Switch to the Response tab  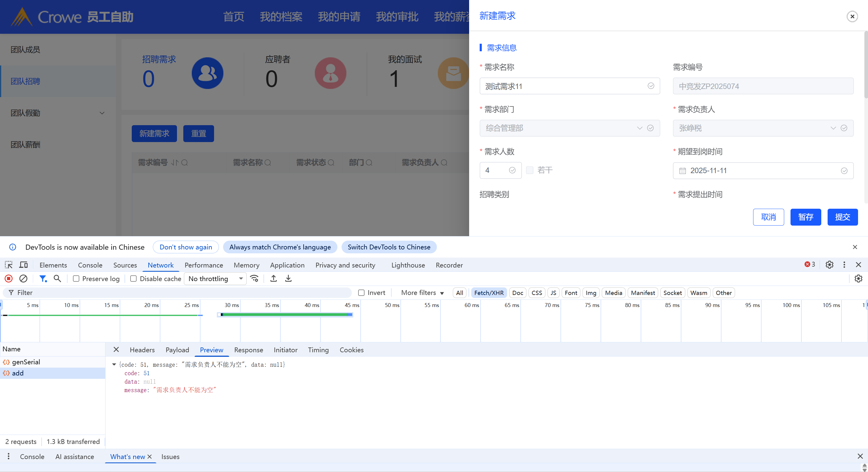click(x=248, y=350)
